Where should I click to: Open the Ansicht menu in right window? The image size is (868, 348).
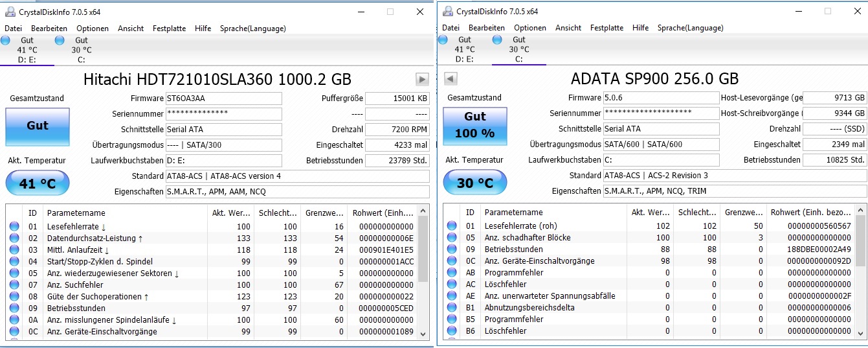pos(568,28)
